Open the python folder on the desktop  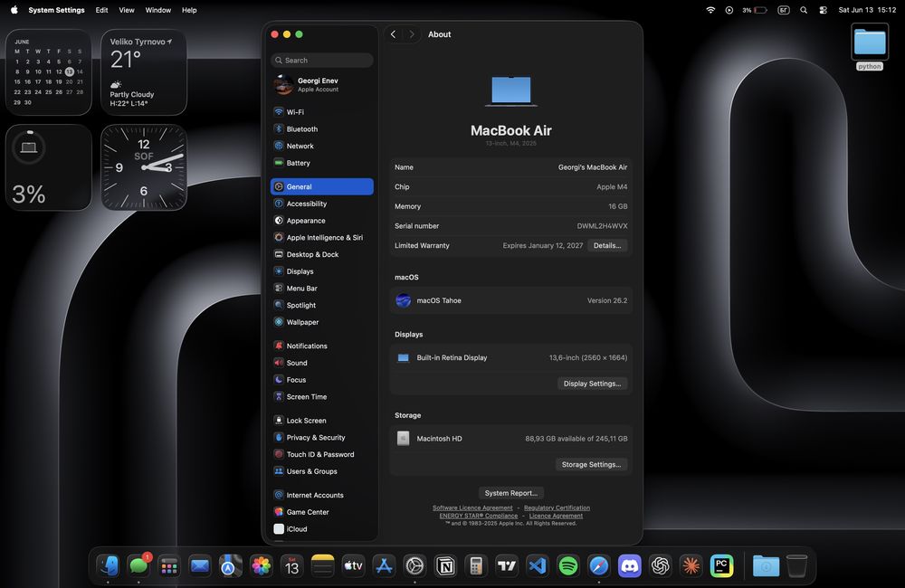869,47
